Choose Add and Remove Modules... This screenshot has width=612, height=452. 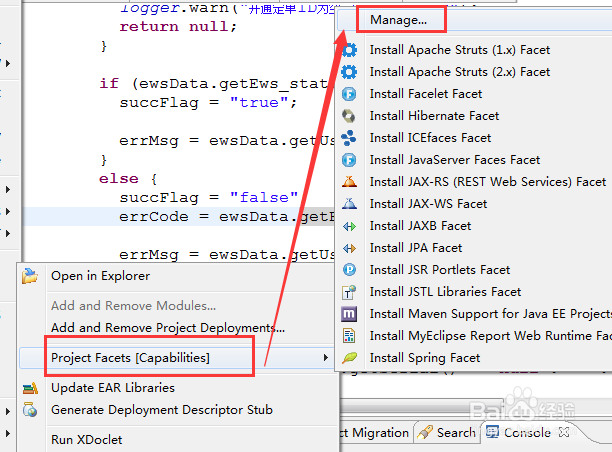[x=133, y=306]
